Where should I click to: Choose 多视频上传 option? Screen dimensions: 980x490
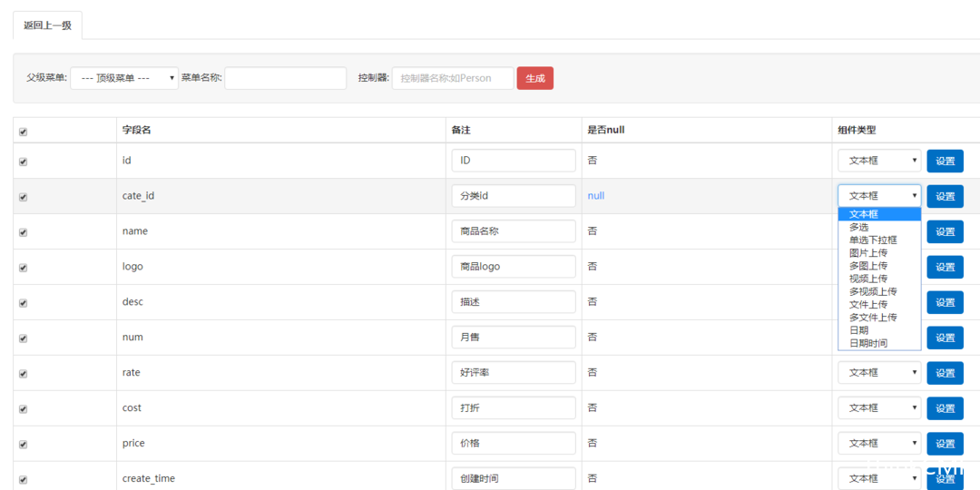[879, 291]
